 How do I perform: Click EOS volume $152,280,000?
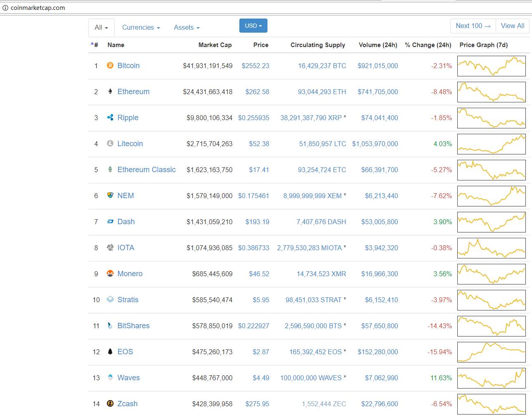[x=378, y=351]
